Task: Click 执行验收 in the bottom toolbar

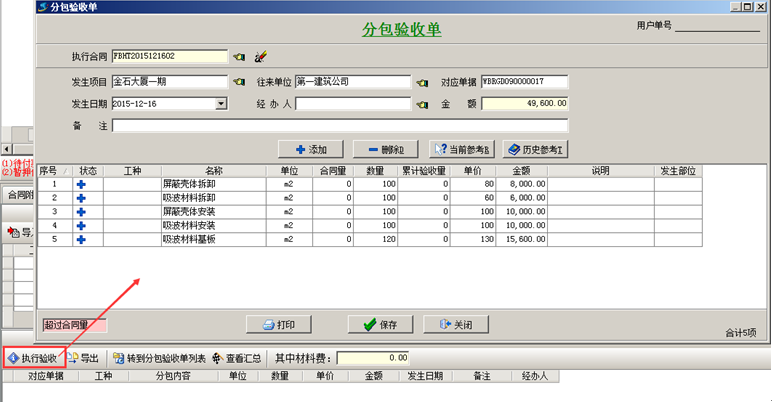Action: coord(32,357)
